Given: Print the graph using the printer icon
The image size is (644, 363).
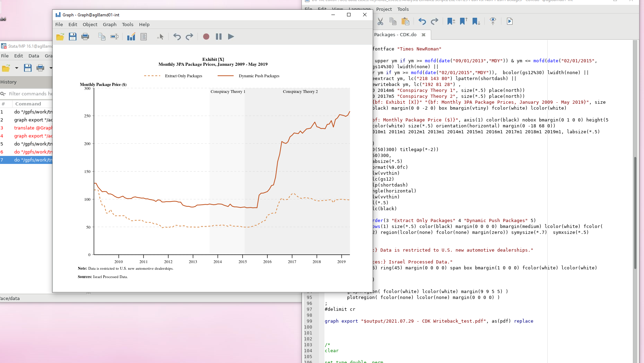Looking at the screenshot, I should tap(85, 37).
